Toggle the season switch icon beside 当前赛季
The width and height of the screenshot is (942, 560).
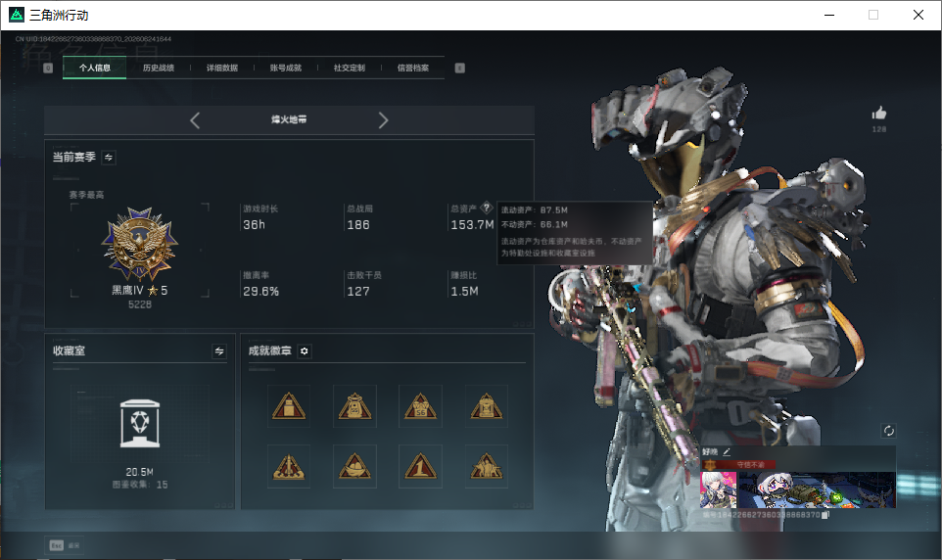[x=109, y=158]
